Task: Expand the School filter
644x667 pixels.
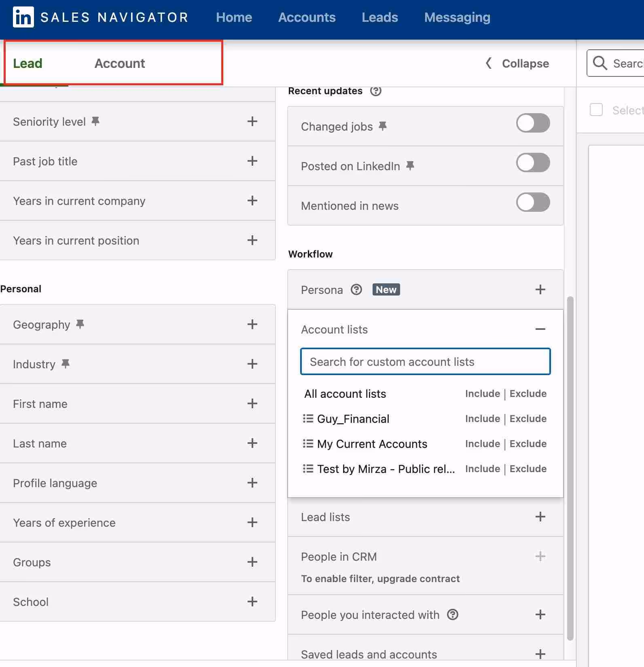Action: coord(252,602)
